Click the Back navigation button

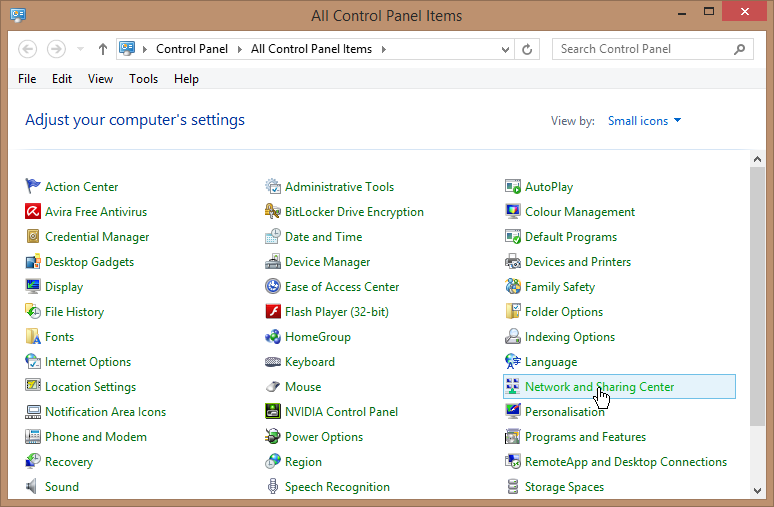point(28,49)
